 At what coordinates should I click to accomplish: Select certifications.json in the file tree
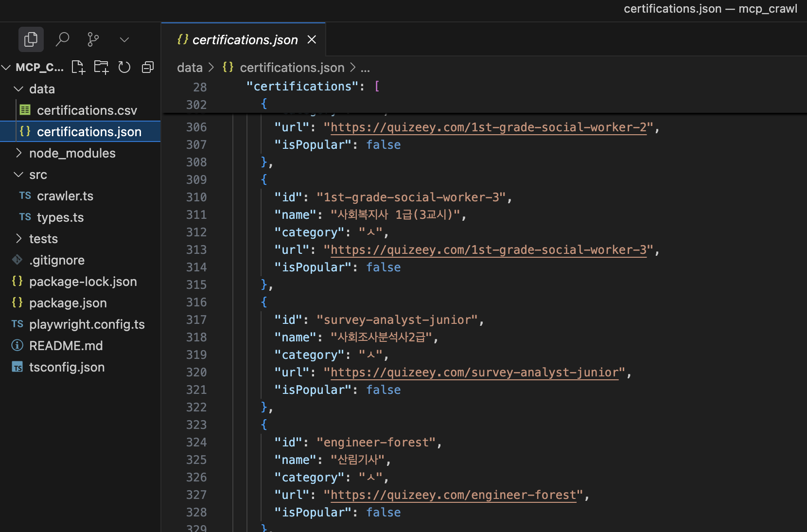[80, 132]
